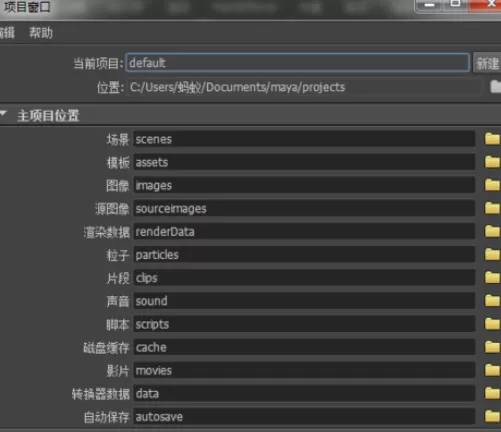Edit the 源图像 sourceimages field
501x432 pixels.
304,208
